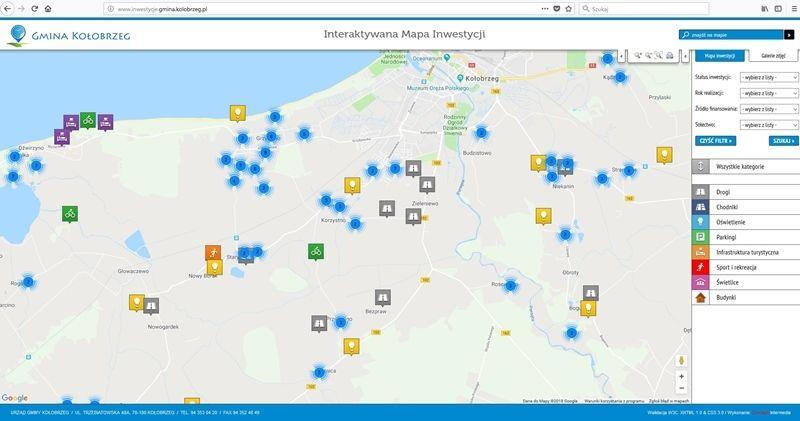Select the Infrastruktura turystyczna category
800x421 pixels.
pyautogui.click(x=746, y=252)
